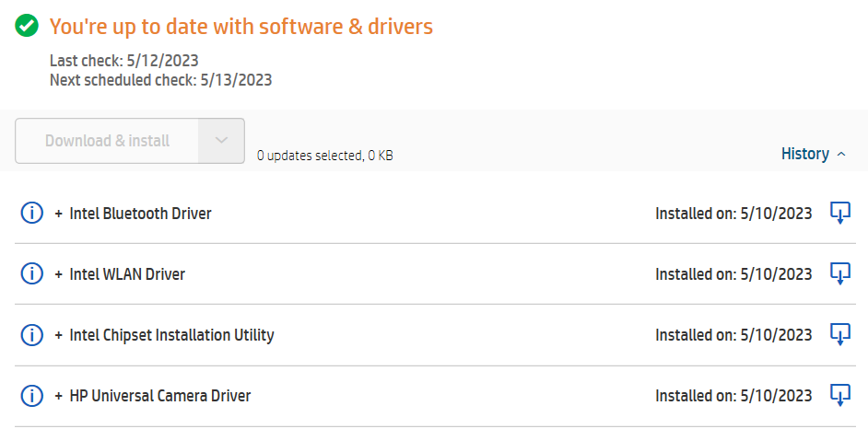
Task: Download the Intel WLAN Driver again
Action: [x=839, y=273]
